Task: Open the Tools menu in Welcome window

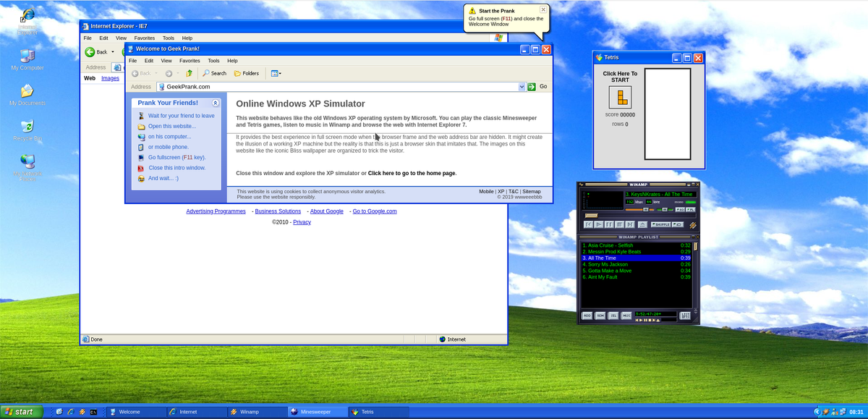Action: pos(213,61)
